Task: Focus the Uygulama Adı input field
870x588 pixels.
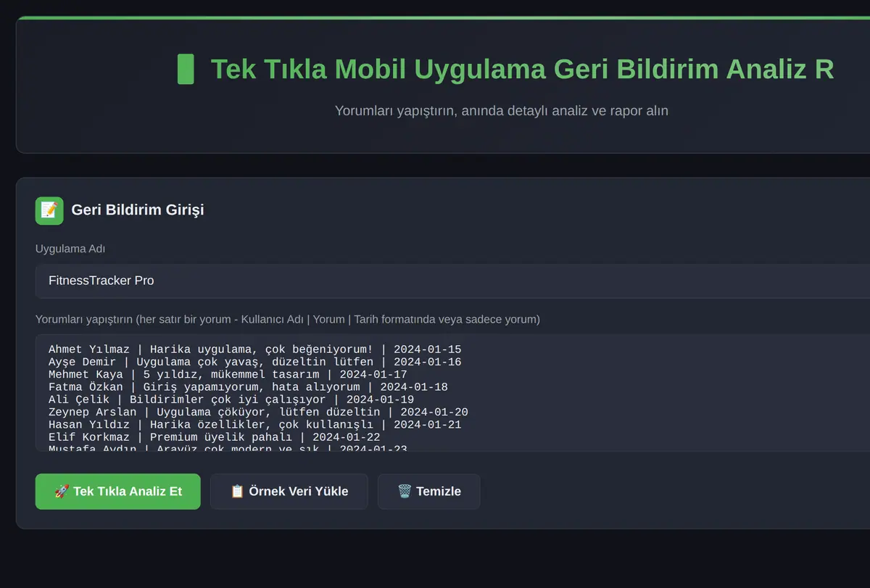Action: tap(452, 281)
